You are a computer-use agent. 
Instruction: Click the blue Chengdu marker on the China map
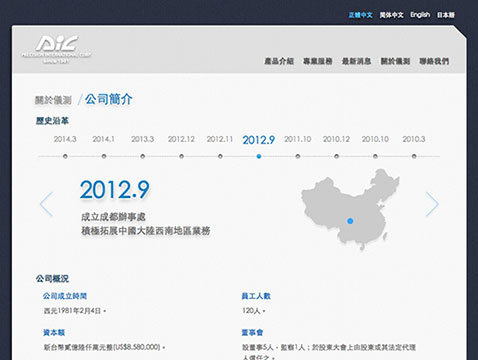tap(350, 221)
